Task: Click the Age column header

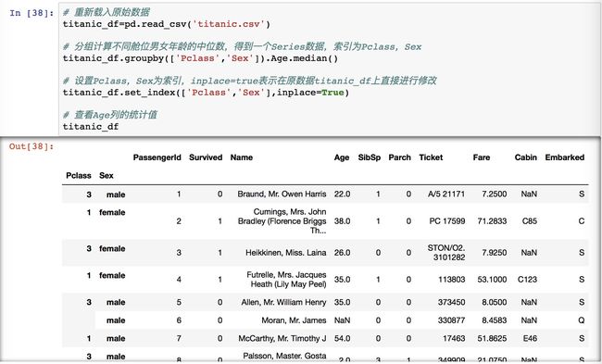Action: [342, 157]
